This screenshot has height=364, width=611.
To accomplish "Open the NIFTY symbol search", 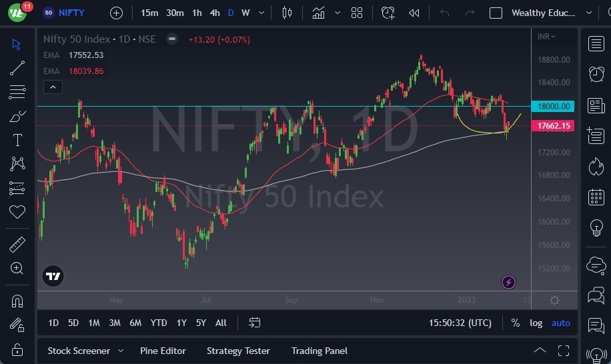I will click(63, 13).
